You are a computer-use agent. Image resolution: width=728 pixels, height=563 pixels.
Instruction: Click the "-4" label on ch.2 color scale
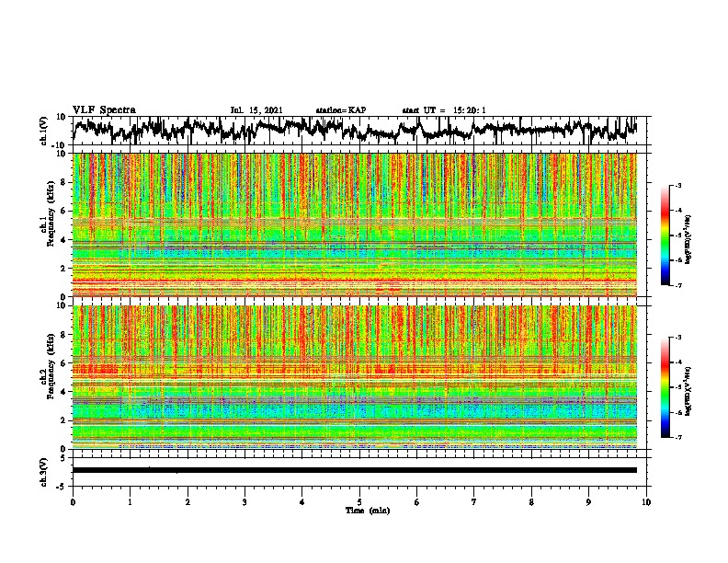pyautogui.click(x=678, y=362)
